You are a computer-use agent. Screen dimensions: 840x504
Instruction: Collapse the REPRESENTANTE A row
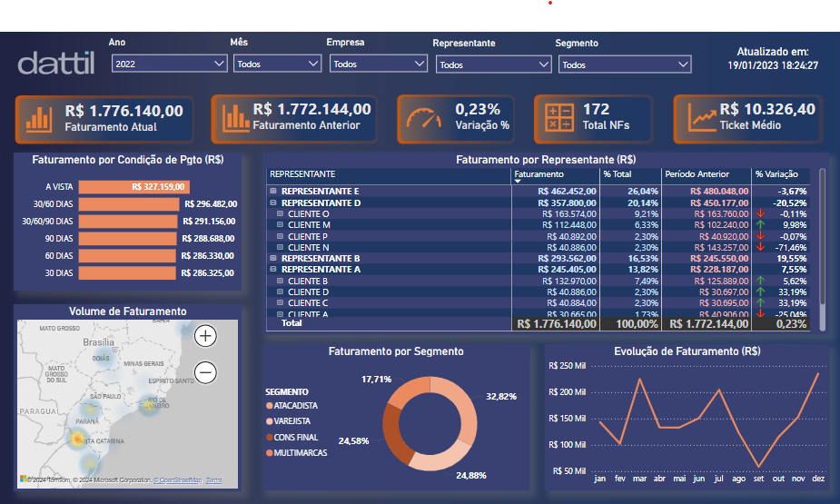click(x=273, y=269)
